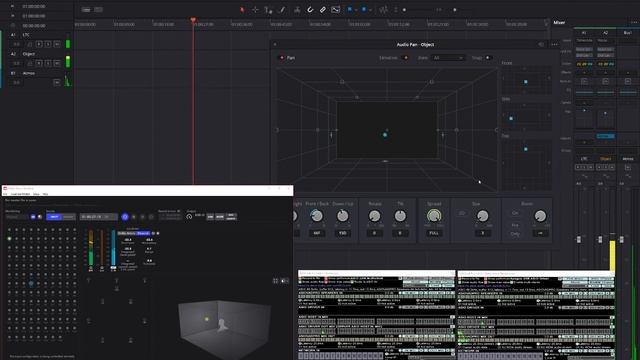Image resolution: width=640 pixels, height=360 pixels.
Task: Select the range selection crosshair tool
Action: click(255, 10)
